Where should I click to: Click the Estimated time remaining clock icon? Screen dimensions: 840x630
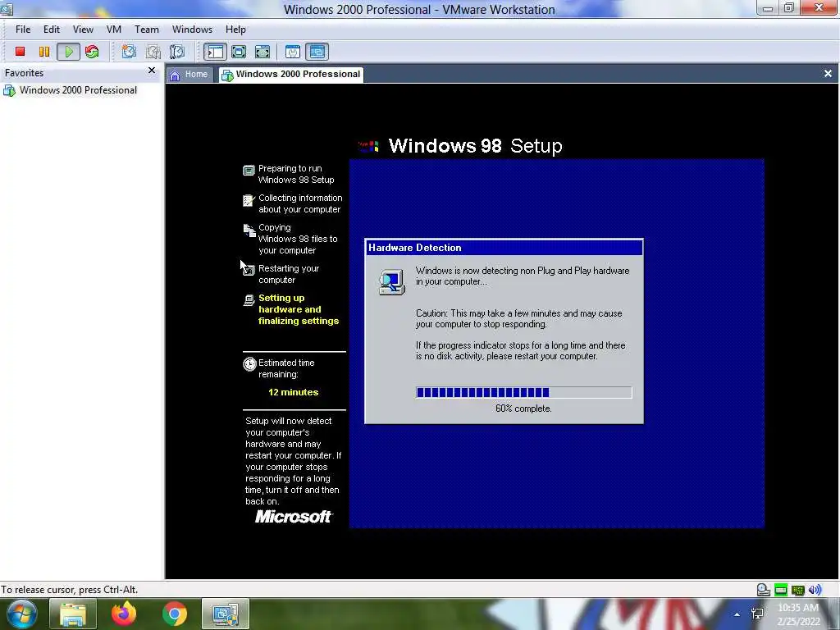[x=249, y=364]
